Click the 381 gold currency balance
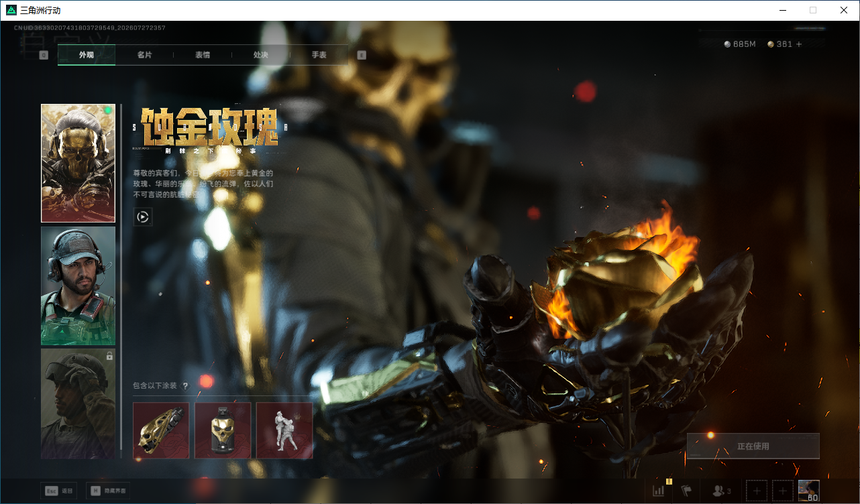The width and height of the screenshot is (860, 504). pos(780,44)
